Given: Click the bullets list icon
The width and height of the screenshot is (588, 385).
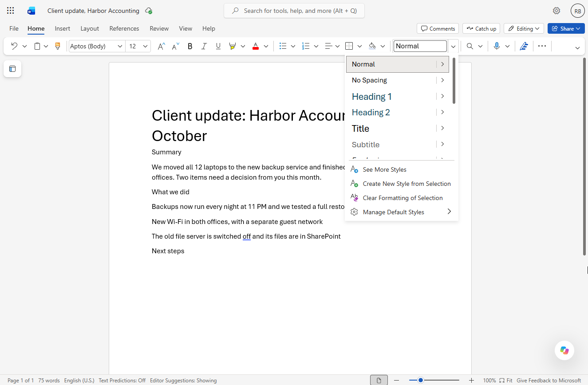Looking at the screenshot, I should [x=283, y=46].
